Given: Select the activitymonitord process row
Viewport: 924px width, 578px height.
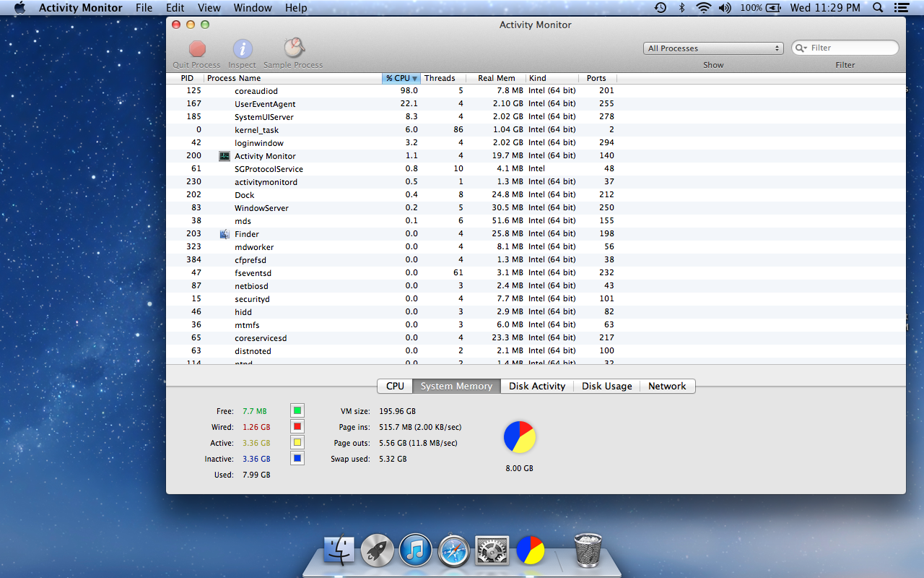Looking at the screenshot, I should click(536, 182).
